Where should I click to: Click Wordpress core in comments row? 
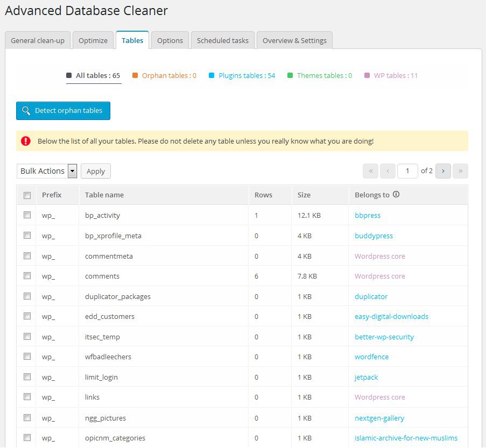379,276
